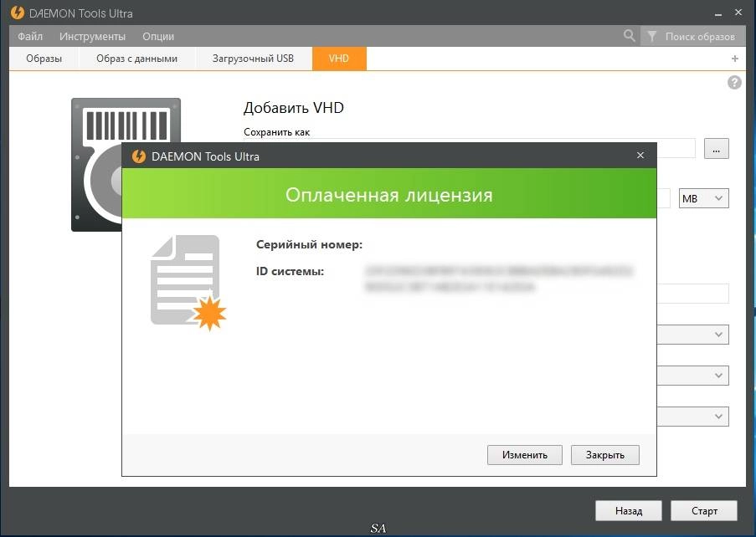The width and height of the screenshot is (756, 537).
Task: Close the license dialog with X
Action: click(x=640, y=155)
